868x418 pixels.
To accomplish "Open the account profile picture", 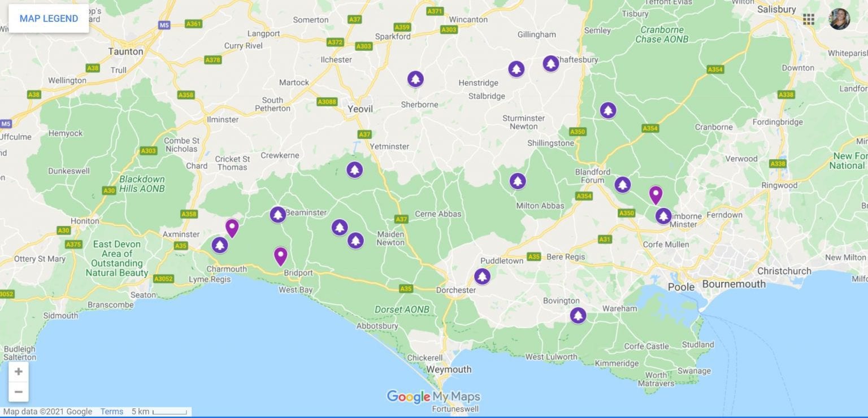I will click(839, 19).
